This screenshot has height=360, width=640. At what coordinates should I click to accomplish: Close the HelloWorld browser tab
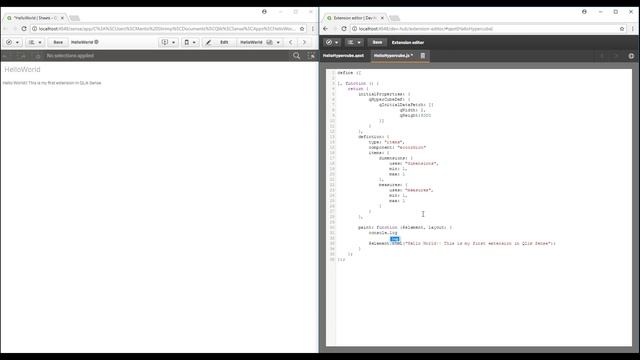(62, 18)
